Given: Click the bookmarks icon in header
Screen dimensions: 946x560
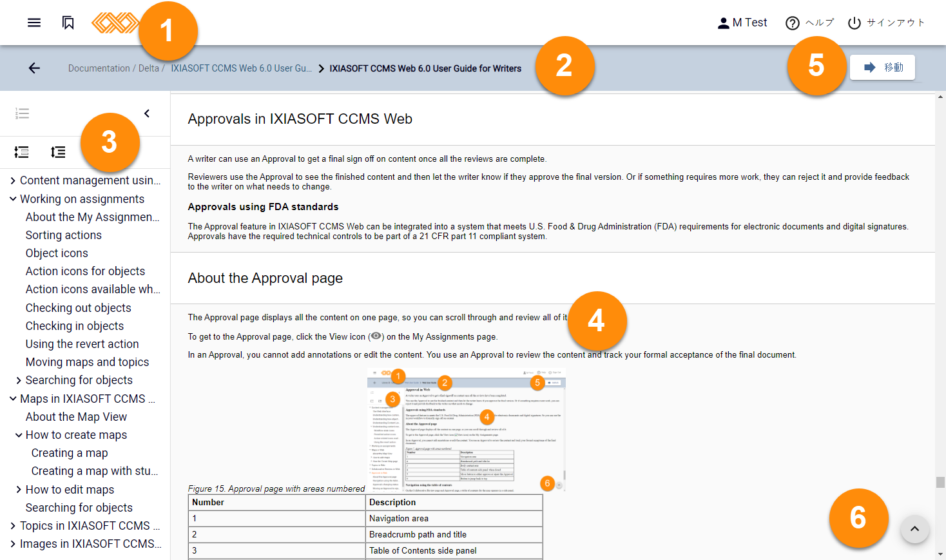Looking at the screenshot, I should 68,23.
